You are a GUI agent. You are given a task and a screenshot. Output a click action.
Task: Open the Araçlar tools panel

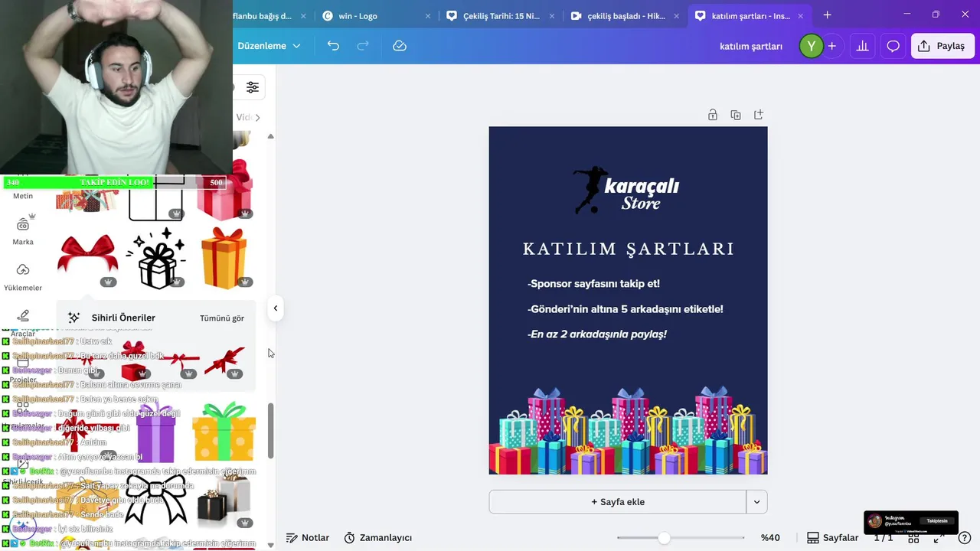[23, 322]
